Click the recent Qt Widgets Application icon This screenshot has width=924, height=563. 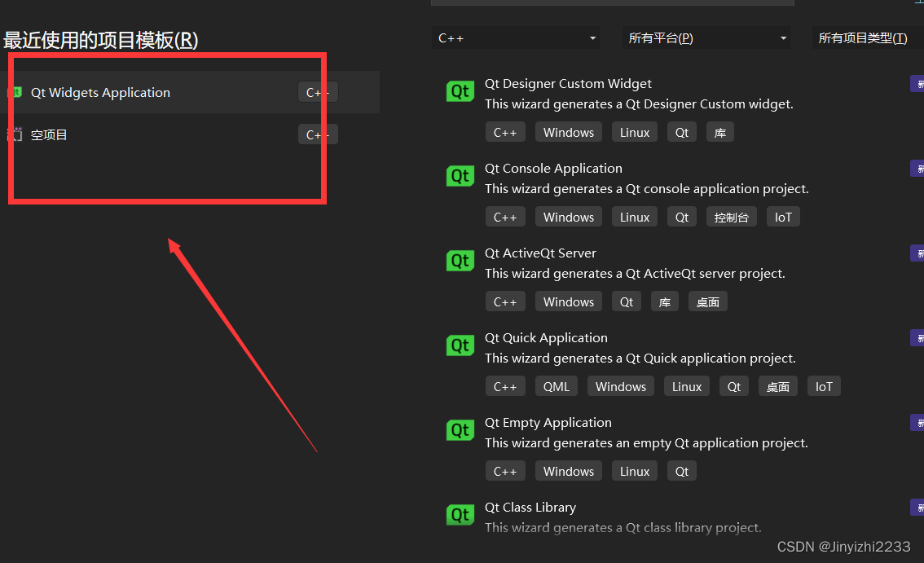(x=15, y=92)
